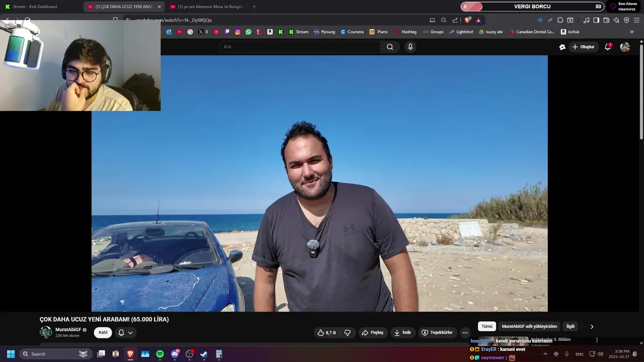
Task: Expand hidden bookmarks with double chevron
Action: point(632,32)
